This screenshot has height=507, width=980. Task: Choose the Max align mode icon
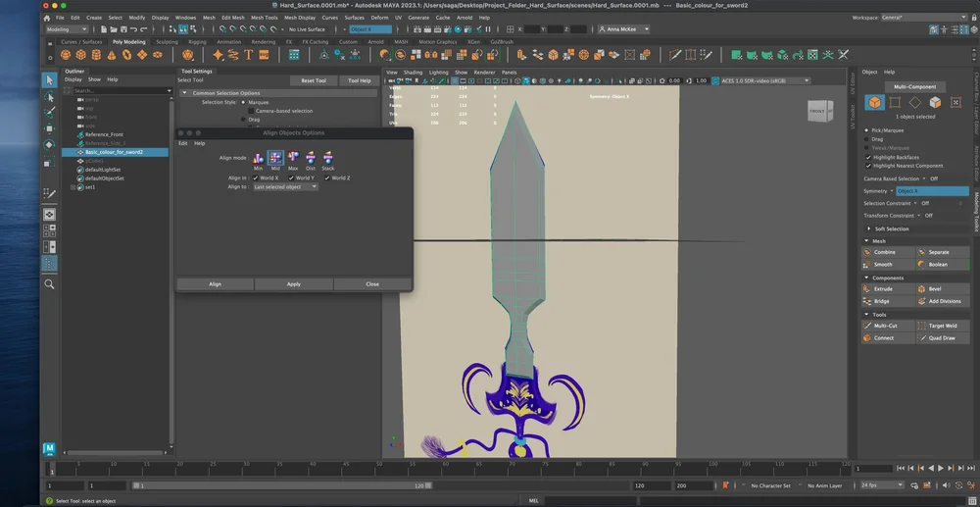[x=293, y=158]
